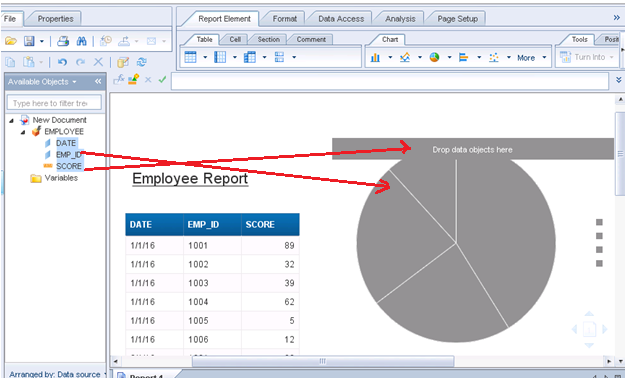Select the Employee Report title
Screen dimensions: 628x380
coord(190,179)
